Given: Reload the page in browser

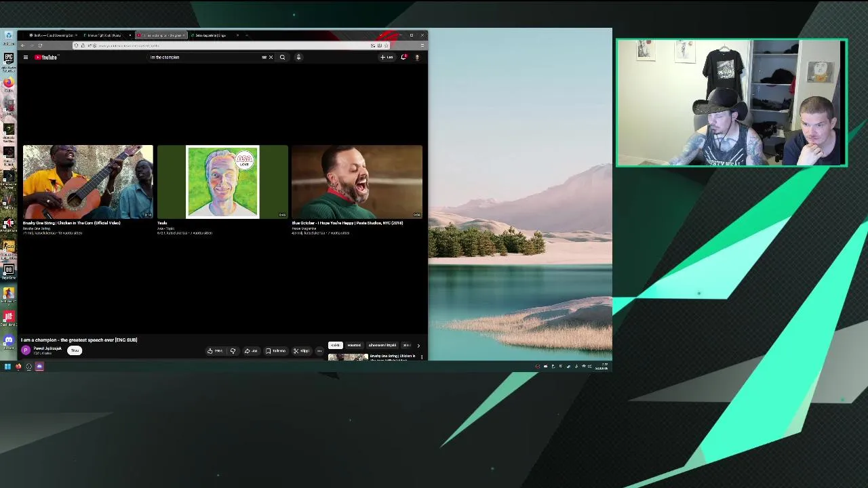Looking at the screenshot, I should tap(40, 45).
